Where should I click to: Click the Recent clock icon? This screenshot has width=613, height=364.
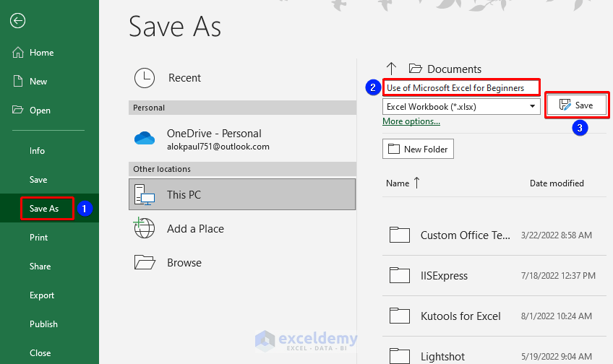145,78
